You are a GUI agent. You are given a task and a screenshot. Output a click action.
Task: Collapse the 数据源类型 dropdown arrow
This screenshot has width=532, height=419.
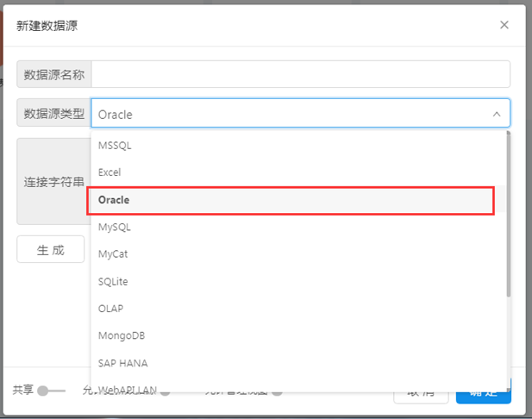coord(497,115)
